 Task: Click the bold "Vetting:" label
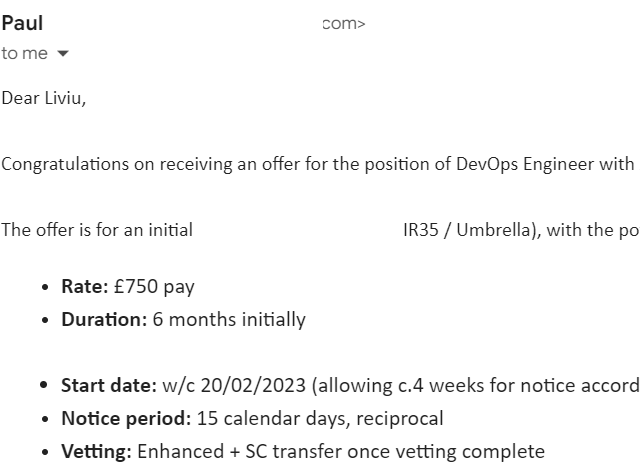96,452
